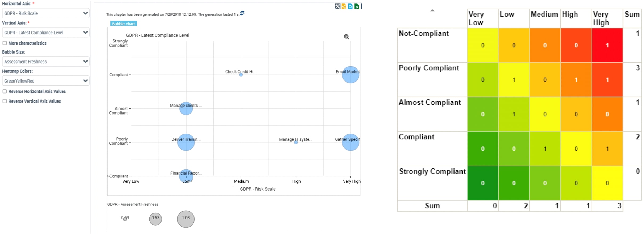Check Reverse Vertical Axis Values
The height and width of the screenshot is (234, 644).
point(5,101)
